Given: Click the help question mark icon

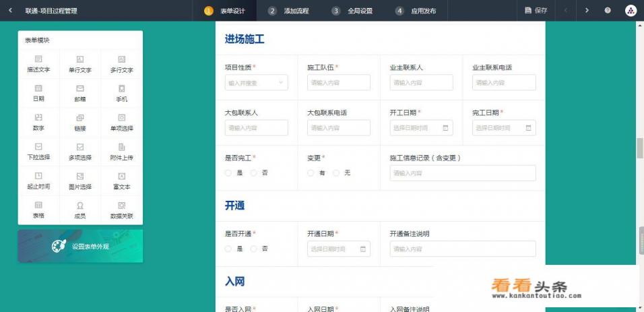Looking at the screenshot, I should 608,11.
